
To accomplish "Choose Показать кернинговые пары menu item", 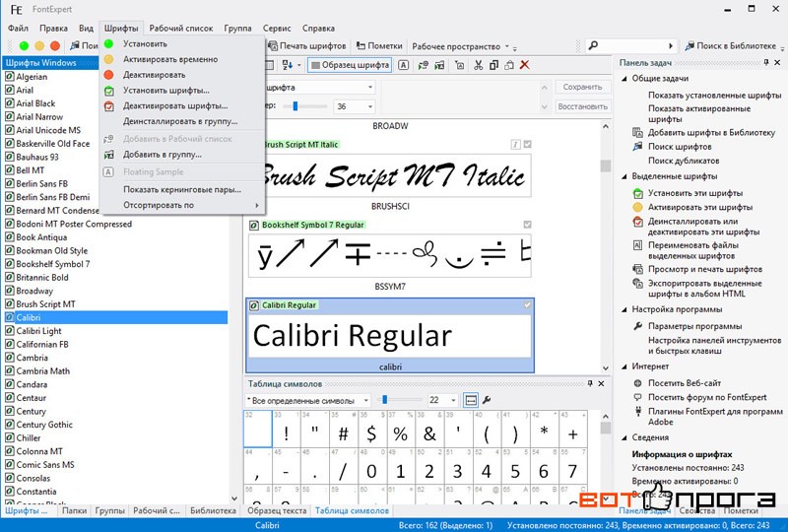I will (x=182, y=189).
